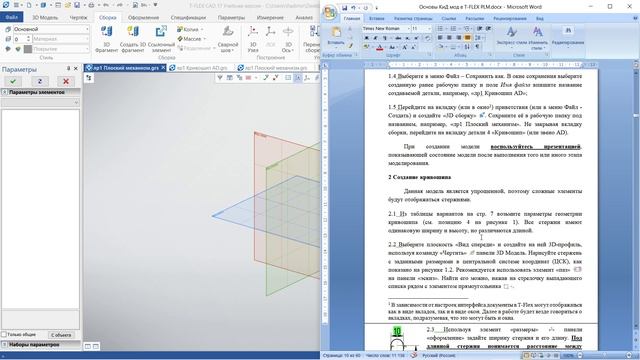
Task: Click the Редактирование icon in Word
Action: [568, 31]
